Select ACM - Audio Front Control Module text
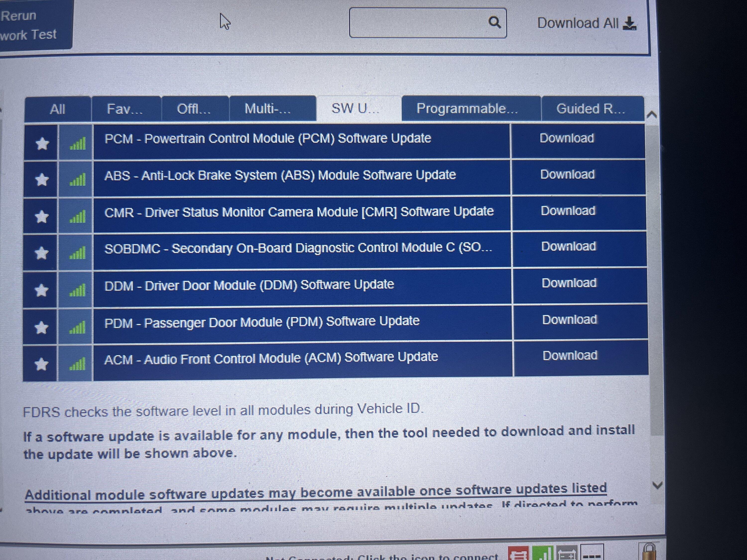Image resolution: width=747 pixels, height=560 pixels. [x=271, y=358]
